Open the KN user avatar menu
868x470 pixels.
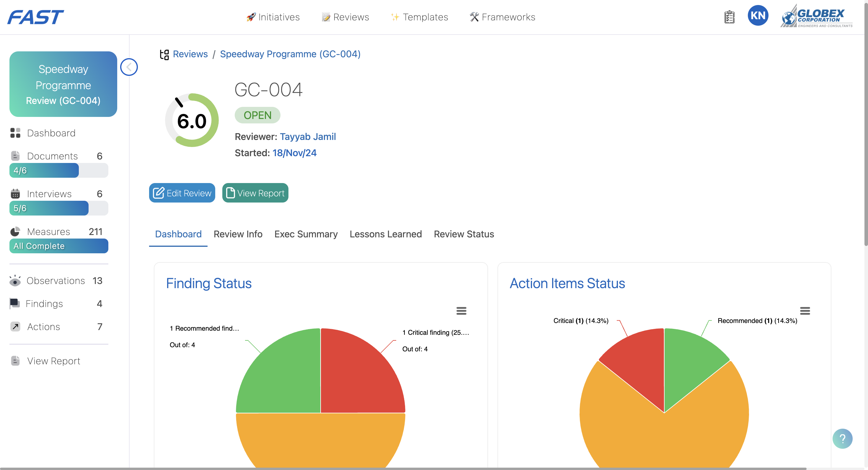[758, 15]
